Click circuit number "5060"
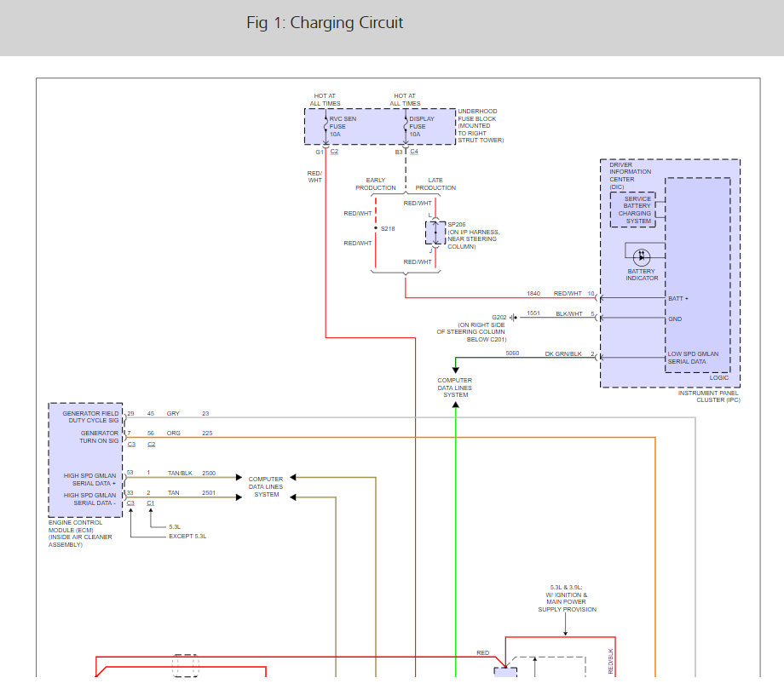Viewport: 784px width, 695px height. 512,353
